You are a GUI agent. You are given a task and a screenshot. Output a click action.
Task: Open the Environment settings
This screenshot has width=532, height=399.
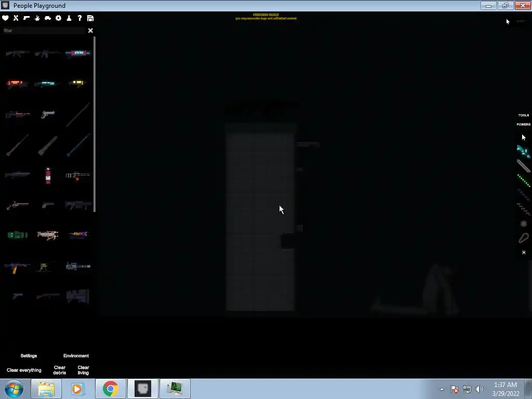click(76, 355)
